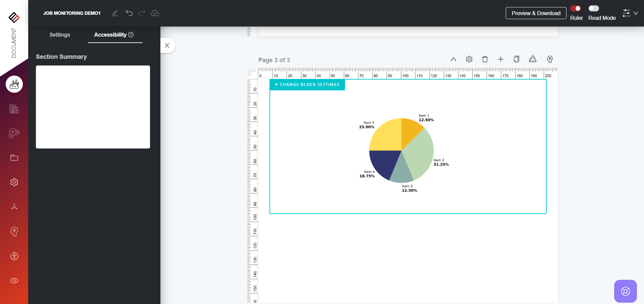Click the eye visibility icon in the sidebar
This screenshot has width=644, height=304.
14,281
